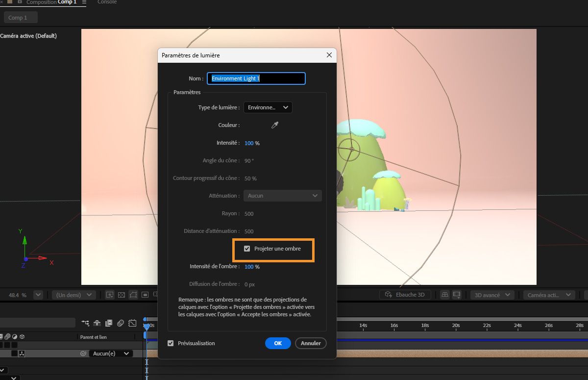Enable motion blur for the composition
This screenshot has width=588, height=380.
120,323
